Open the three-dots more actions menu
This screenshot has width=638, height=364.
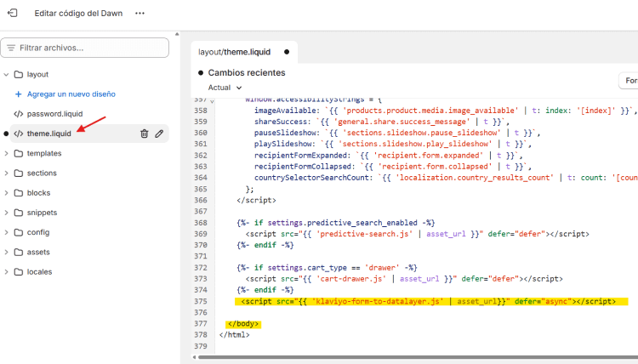[x=140, y=13]
